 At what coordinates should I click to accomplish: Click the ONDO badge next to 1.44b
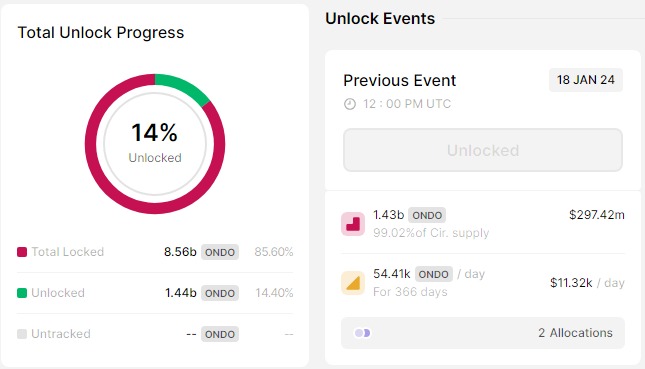220,293
